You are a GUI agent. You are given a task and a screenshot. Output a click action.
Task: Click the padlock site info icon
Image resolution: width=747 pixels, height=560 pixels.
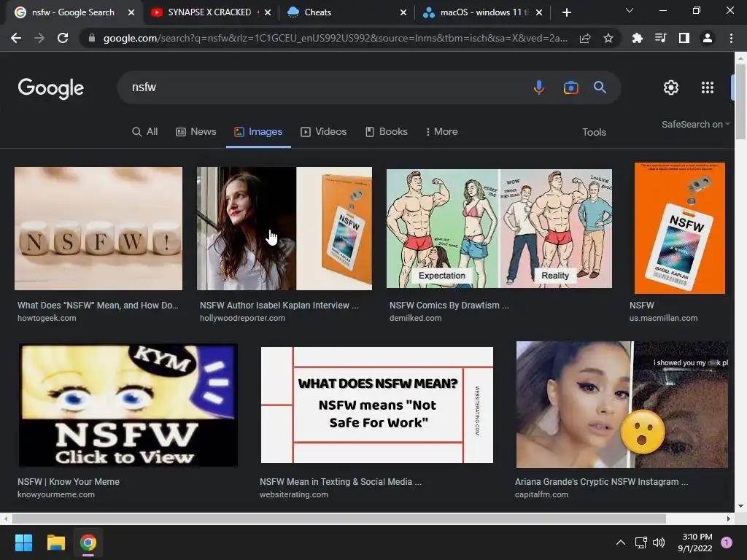tap(92, 38)
